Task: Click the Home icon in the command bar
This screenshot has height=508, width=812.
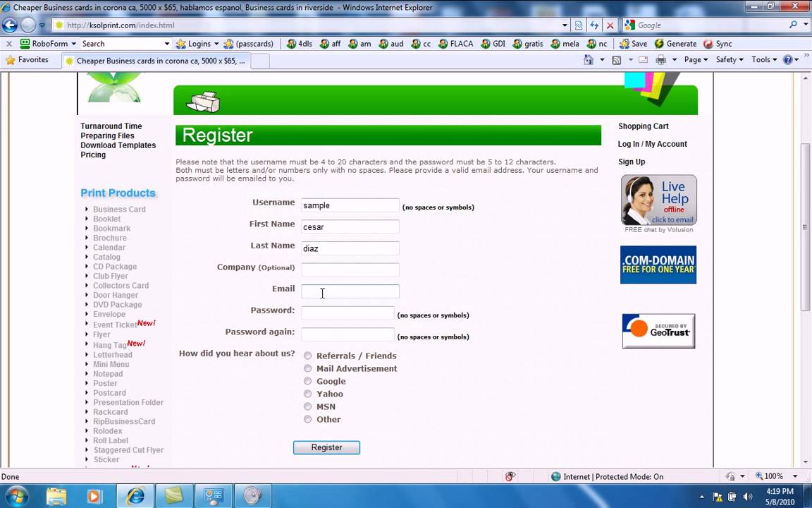Action: pos(589,59)
